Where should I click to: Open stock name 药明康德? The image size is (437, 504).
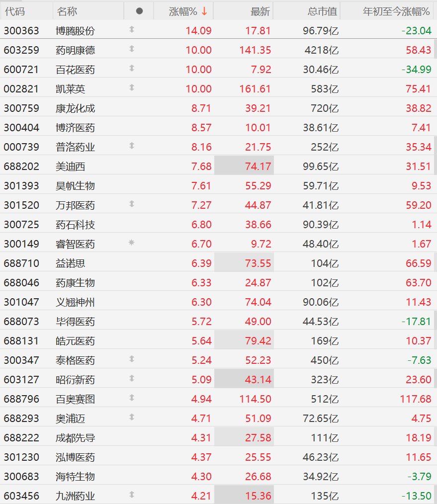tap(75, 50)
